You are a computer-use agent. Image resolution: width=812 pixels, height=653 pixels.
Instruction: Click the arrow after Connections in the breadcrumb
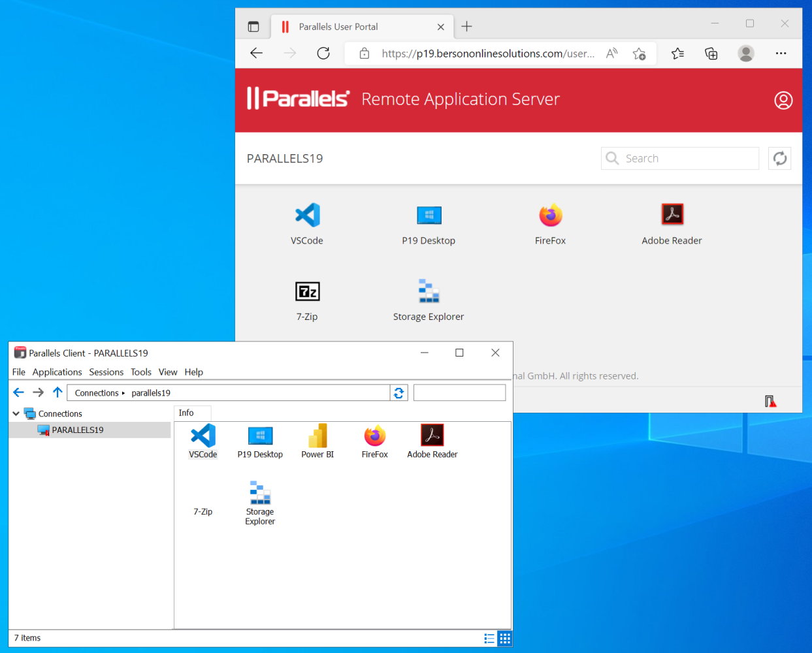123,393
